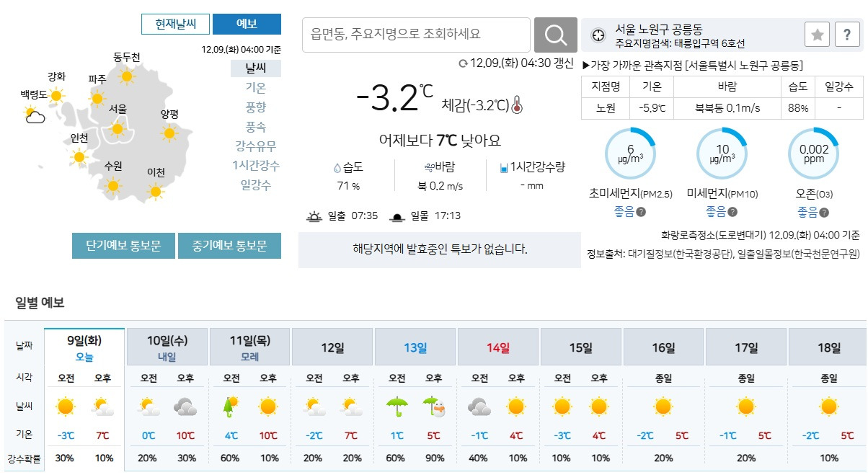
Task: Select the 14일 forecast tab
Action: 498,347
